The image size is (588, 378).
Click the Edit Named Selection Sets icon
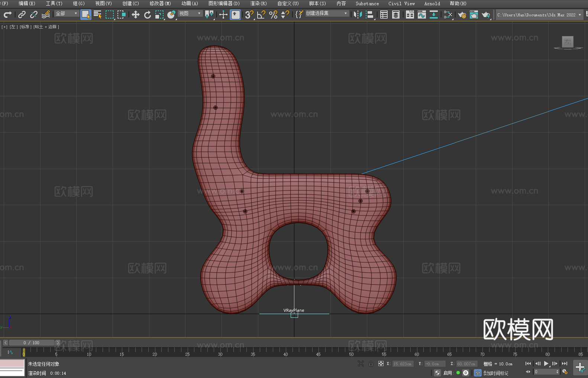point(299,14)
